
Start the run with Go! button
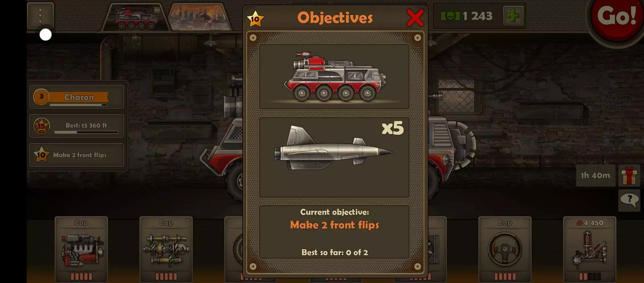click(617, 17)
